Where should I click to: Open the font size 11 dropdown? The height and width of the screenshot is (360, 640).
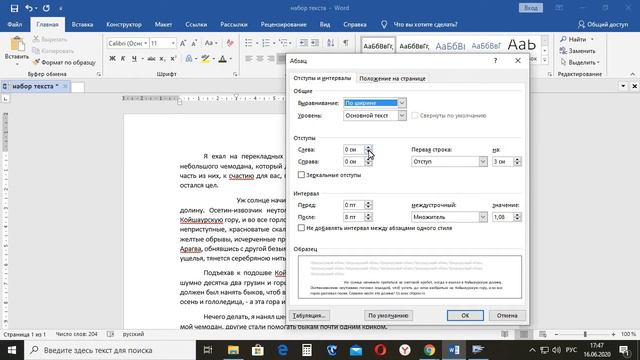pos(173,43)
